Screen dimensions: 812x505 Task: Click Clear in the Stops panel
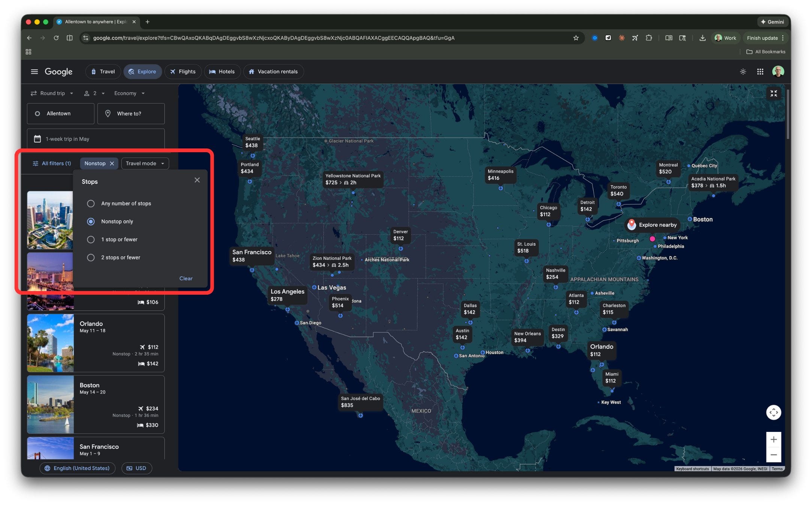tap(186, 279)
